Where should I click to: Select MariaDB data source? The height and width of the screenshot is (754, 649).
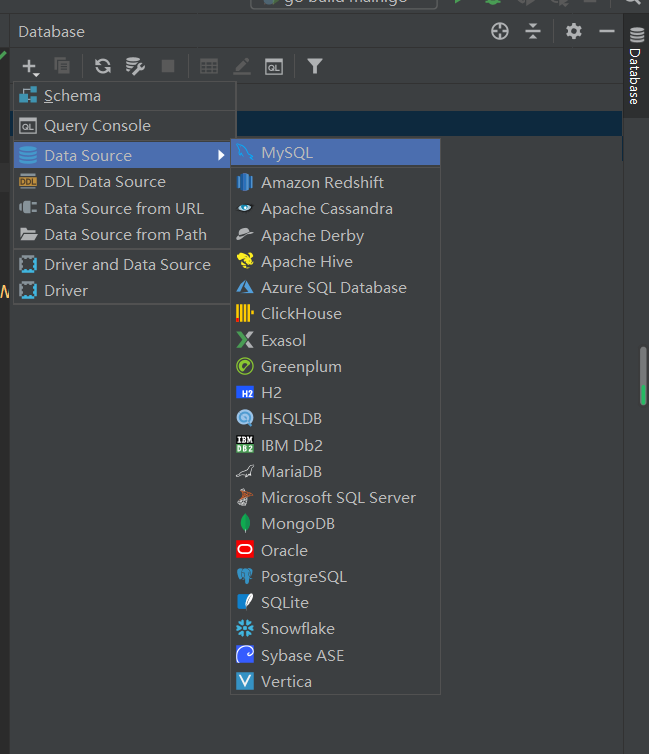tap(336, 471)
